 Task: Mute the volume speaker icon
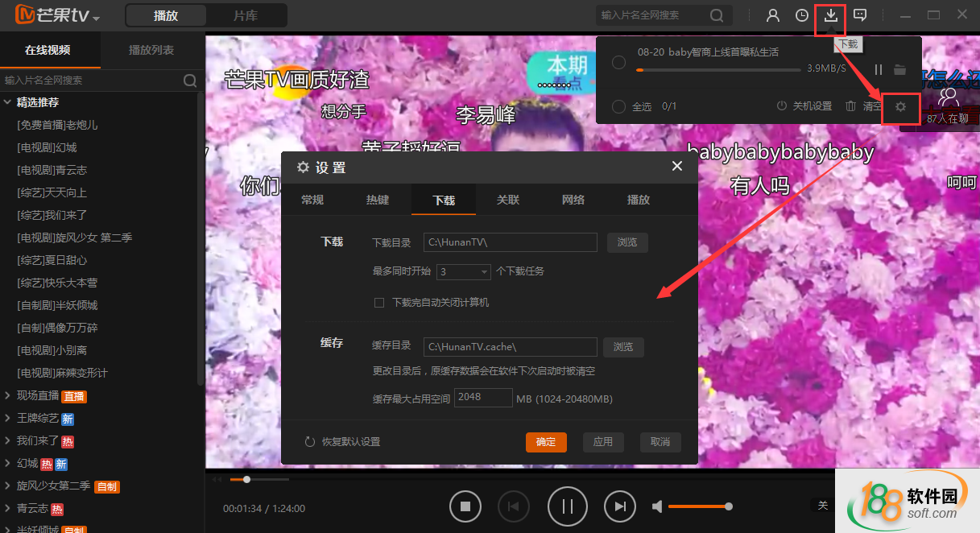click(657, 506)
